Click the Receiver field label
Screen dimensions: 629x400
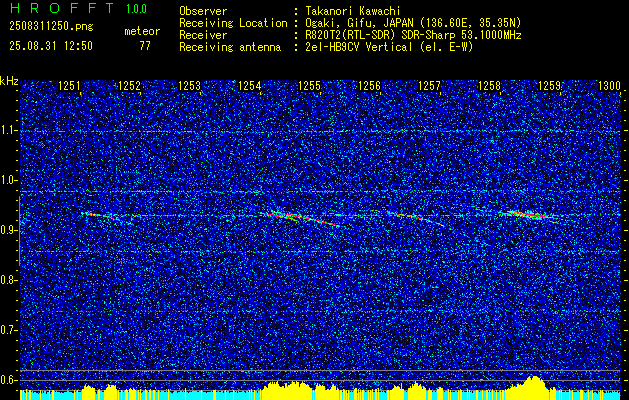pos(203,35)
